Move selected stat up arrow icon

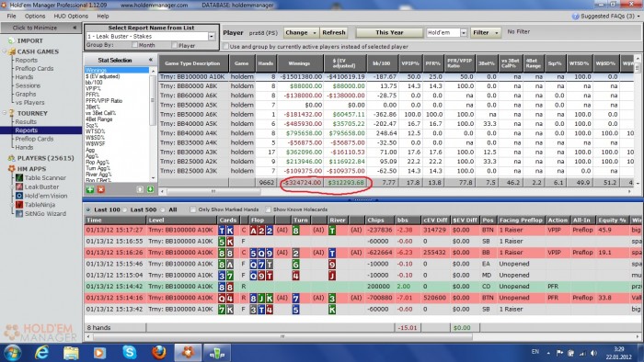tap(140, 189)
